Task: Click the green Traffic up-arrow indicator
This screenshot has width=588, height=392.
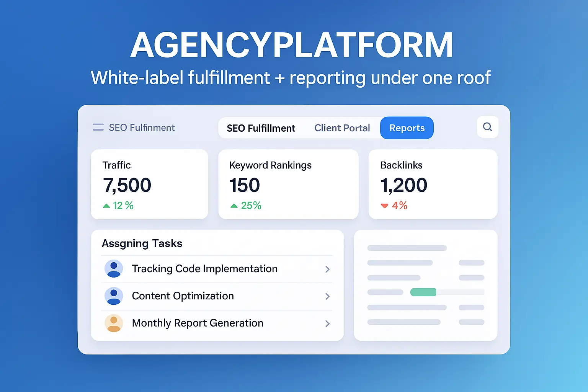Action: [x=106, y=206]
